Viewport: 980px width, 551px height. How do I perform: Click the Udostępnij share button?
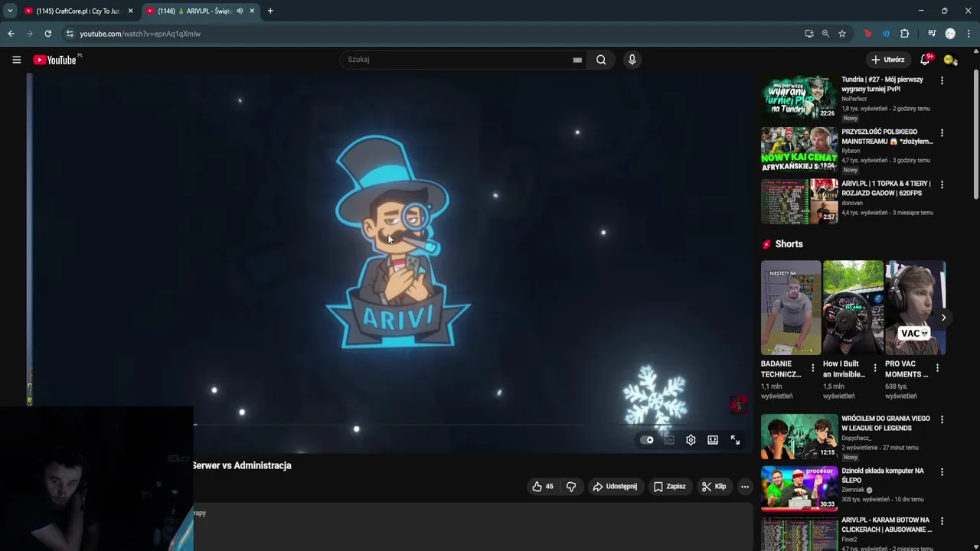[x=615, y=487]
